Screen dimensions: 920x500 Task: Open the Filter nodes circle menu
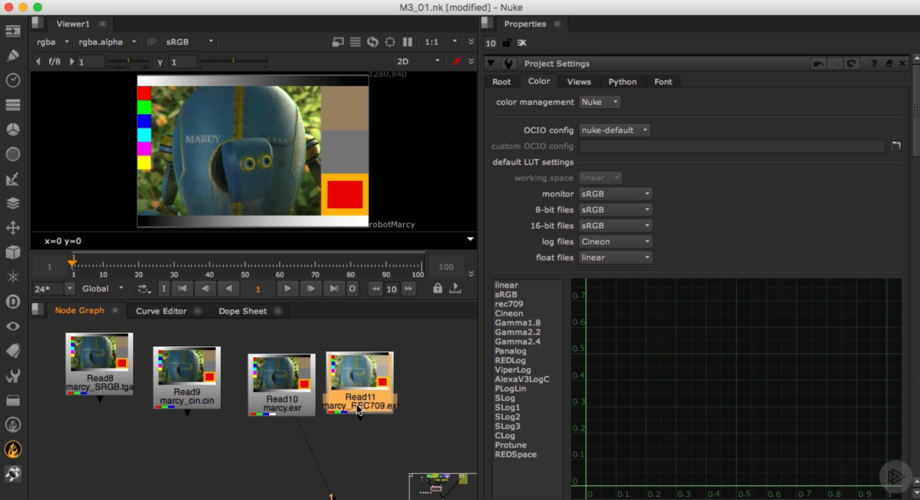tap(13, 154)
